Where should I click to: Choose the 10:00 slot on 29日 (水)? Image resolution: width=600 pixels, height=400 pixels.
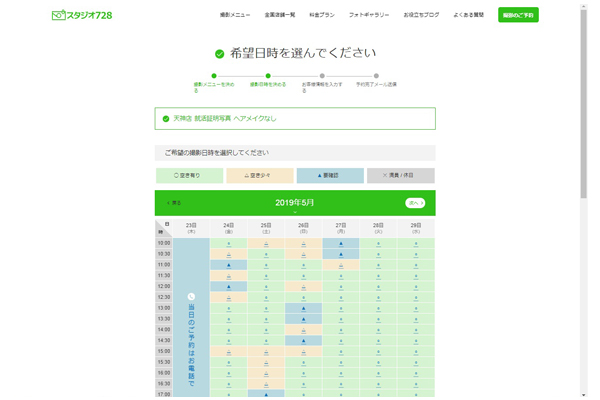(416, 243)
